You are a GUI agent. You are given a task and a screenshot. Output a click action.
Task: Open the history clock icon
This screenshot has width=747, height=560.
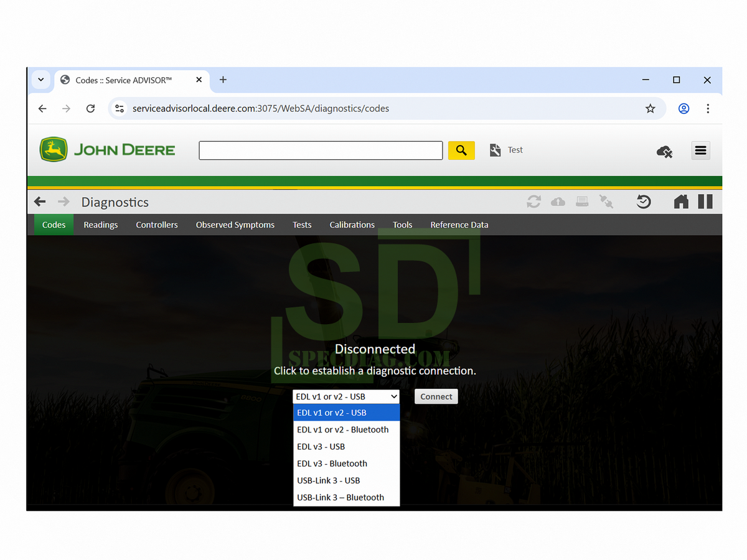coord(644,202)
